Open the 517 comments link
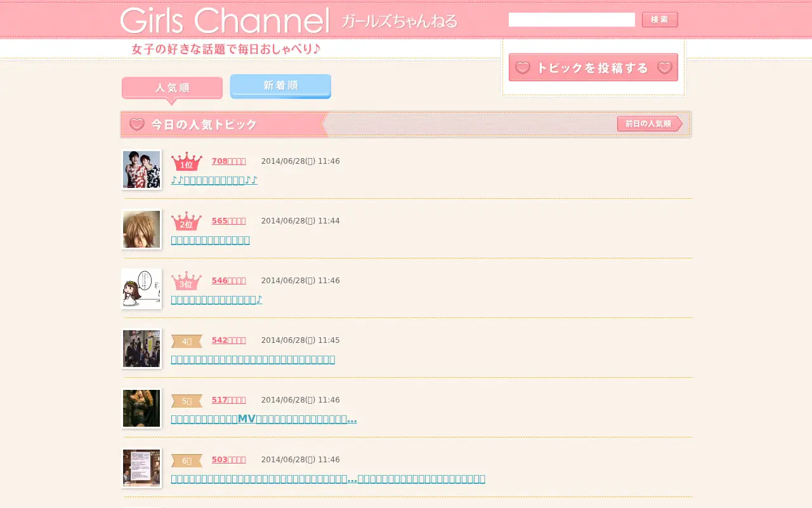The height and width of the screenshot is (508, 812). click(x=228, y=400)
